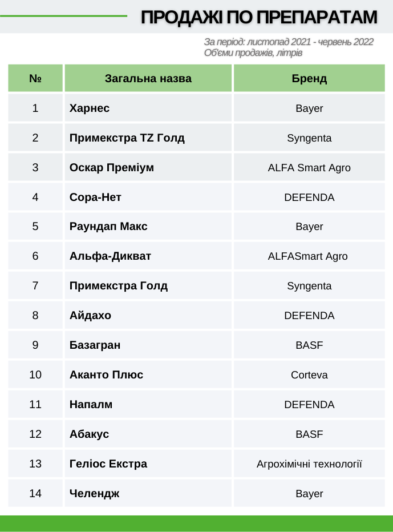
Task: Click the 'ПРОДАЖІ ПО ПРЕПАРАТАМ' title
Action: click(259, 17)
